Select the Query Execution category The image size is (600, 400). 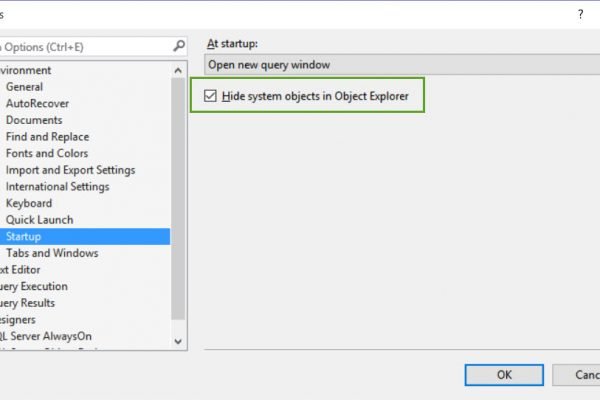[34, 286]
